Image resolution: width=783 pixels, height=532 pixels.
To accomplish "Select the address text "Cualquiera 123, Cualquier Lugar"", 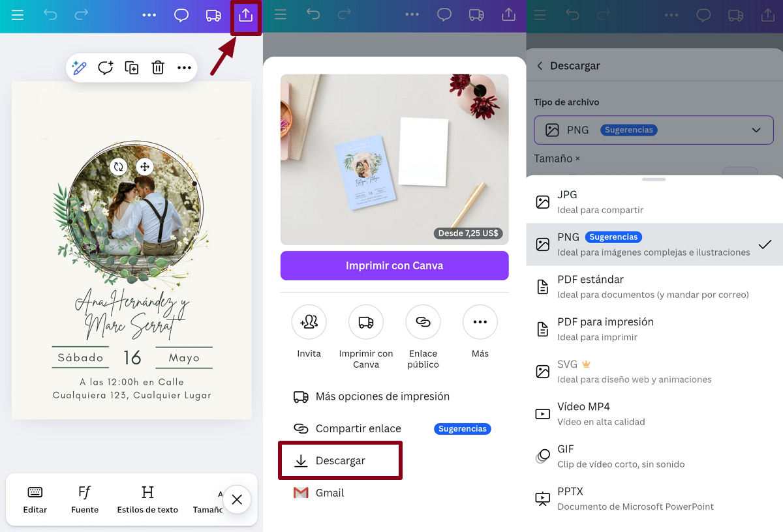I will pyautogui.click(x=132, y=395).
